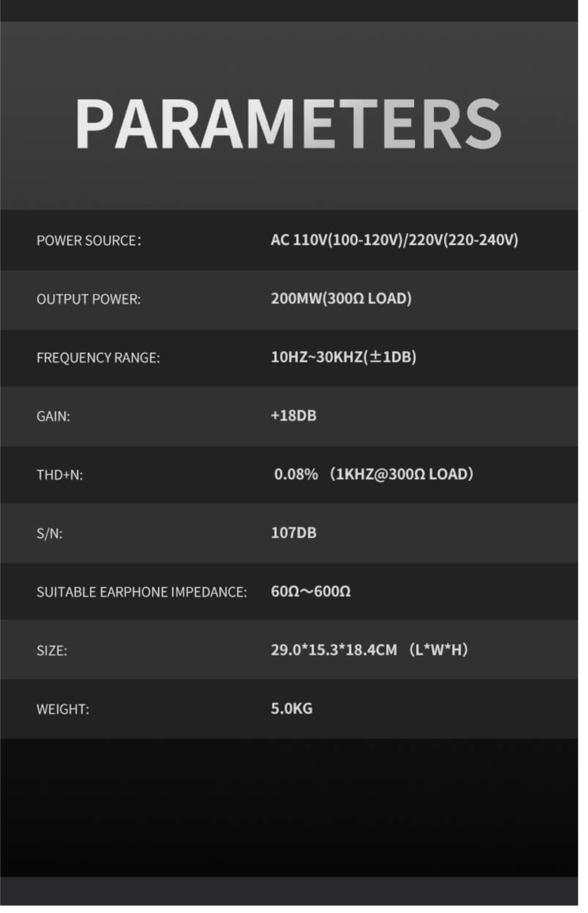Select the 60Ω~600Ω impedance value
Image resolution: width=588 pixels, height=913 pixels.
click(x=310, y=592)
